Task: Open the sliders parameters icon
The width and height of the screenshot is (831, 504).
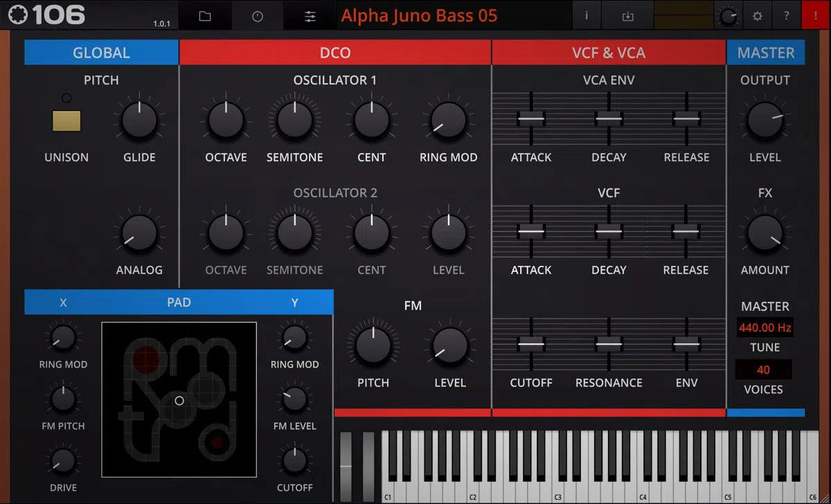Action: [x=310, y=16]
